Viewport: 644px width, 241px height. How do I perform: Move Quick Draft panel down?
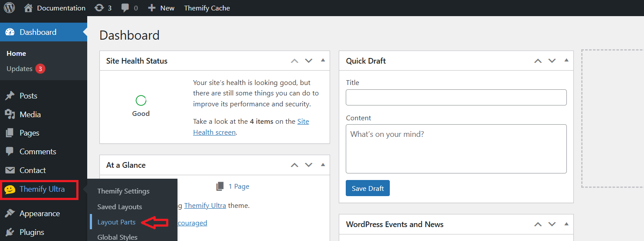[552, 61]
